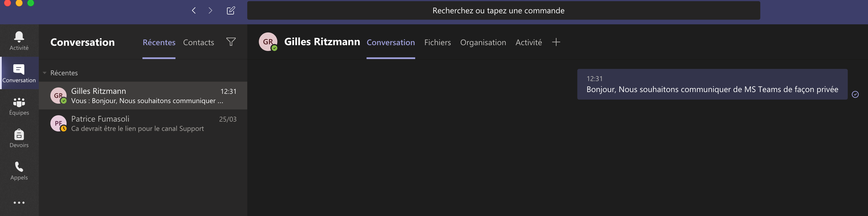This screenshot has width=868, height=216.
Task: Go forward with the right arrow
Action: [x=210, y=10]
